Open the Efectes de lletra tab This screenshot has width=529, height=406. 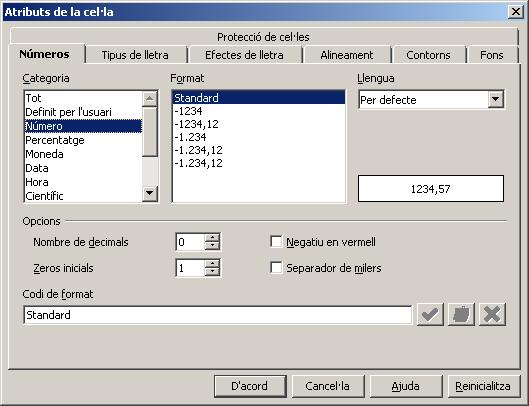[x=244, y=55]
